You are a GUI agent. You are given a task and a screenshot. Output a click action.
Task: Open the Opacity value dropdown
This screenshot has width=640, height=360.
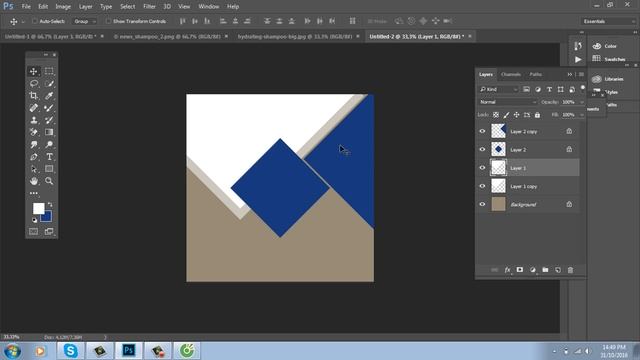point(582,102)
